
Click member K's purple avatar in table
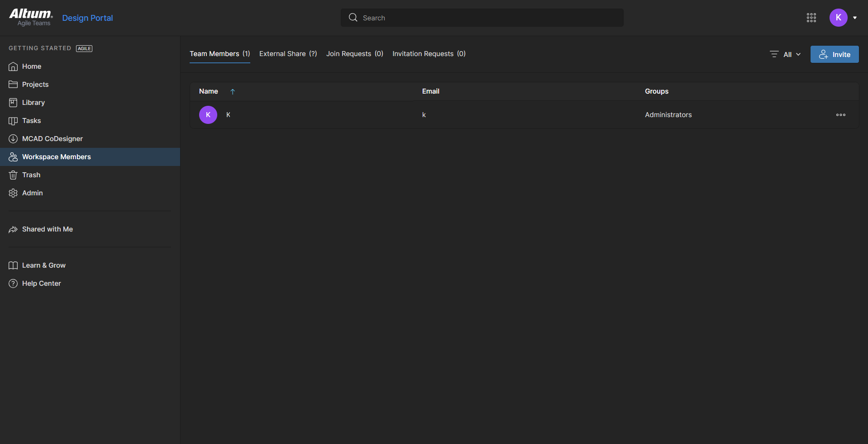click(x=208, y=115)
